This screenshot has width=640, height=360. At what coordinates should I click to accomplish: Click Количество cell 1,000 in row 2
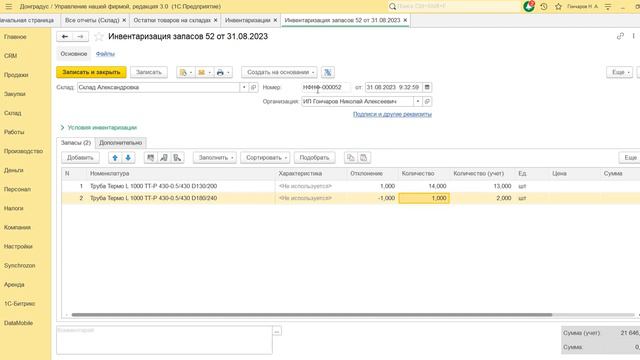pyautogui.click(x=424, y=198)
